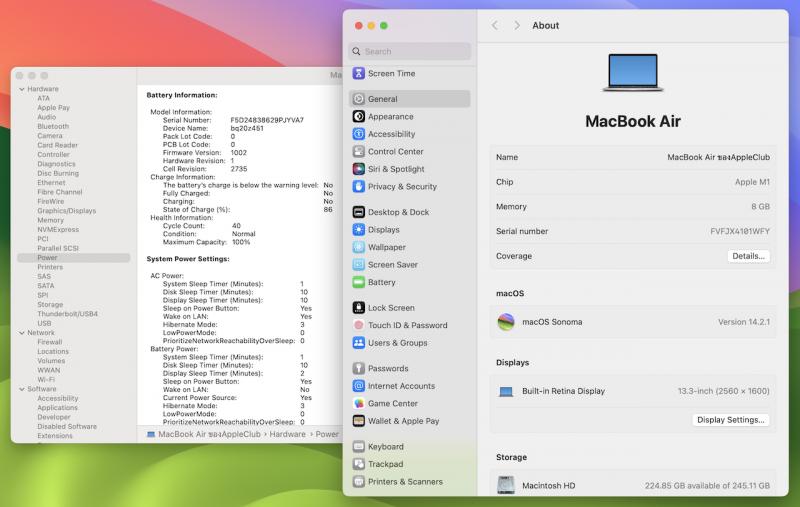Collapse the Network tree section
Screen dimensions: 800x507
tap(21, 333)
